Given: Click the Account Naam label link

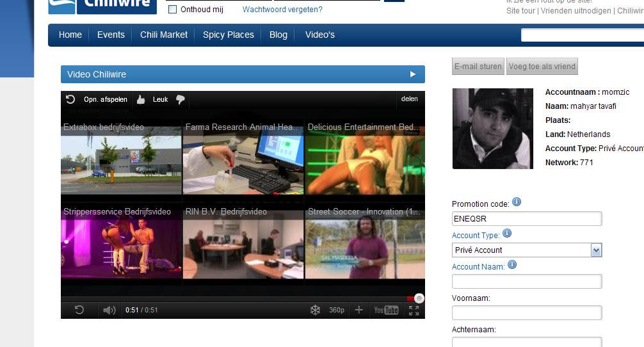Looking at the screenshot, I should (x=478, y=266).
